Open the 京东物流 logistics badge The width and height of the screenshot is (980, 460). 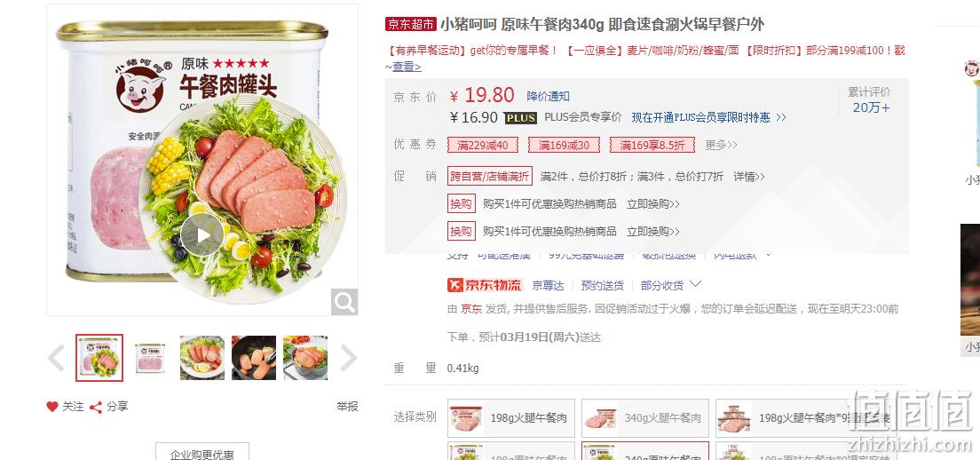coord(485,285)
